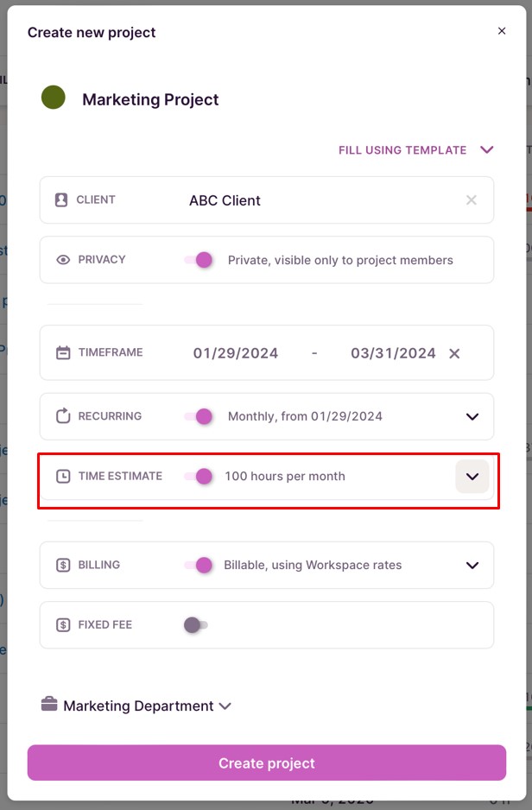Clear the ABC Client selection
532x810 pixels.
(x=472, y=199)
